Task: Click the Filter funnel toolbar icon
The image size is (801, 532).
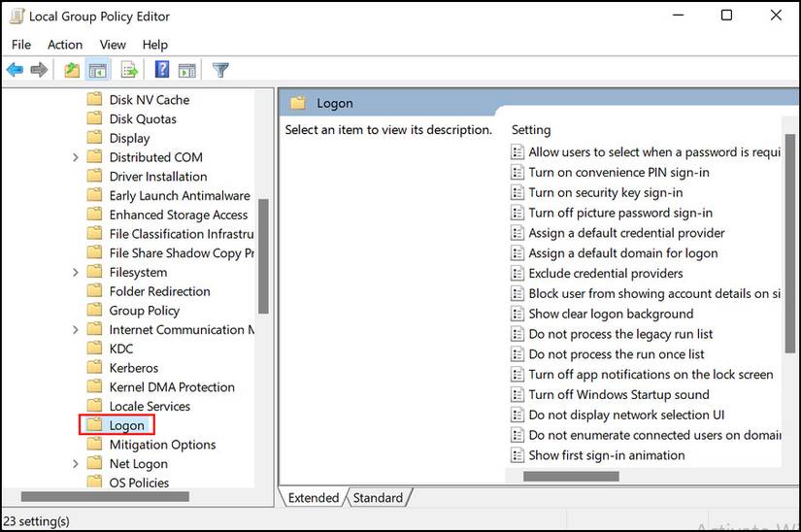Action: tap(220, 70)
